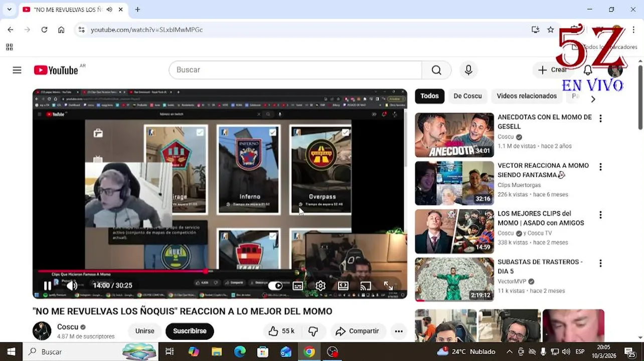Enter fullscreen in the video player
644x361 pixels.
click(388, 286)
